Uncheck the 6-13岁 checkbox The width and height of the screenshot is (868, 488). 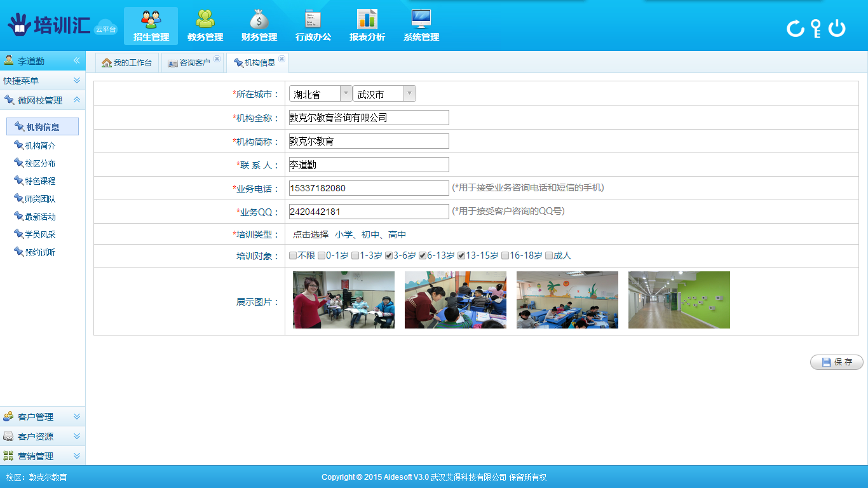tap(423, 255)
